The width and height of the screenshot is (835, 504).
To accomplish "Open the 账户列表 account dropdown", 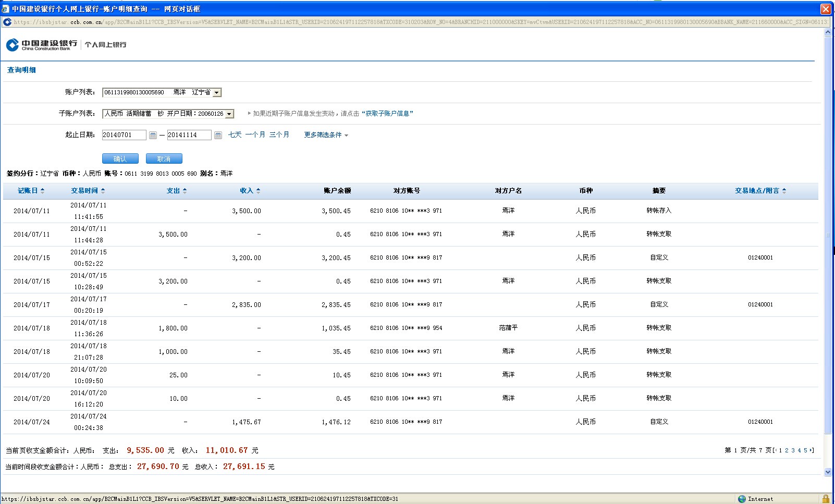I will tap(217, 93).
